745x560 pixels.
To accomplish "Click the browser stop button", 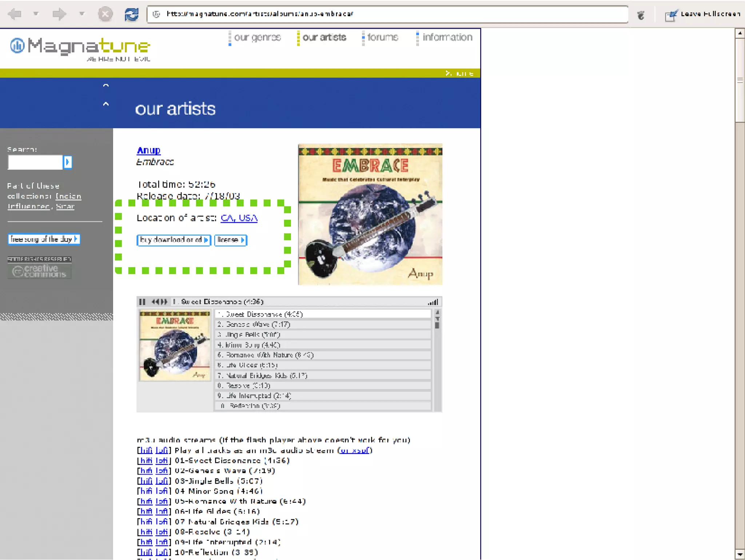I will tap(105, 15).
